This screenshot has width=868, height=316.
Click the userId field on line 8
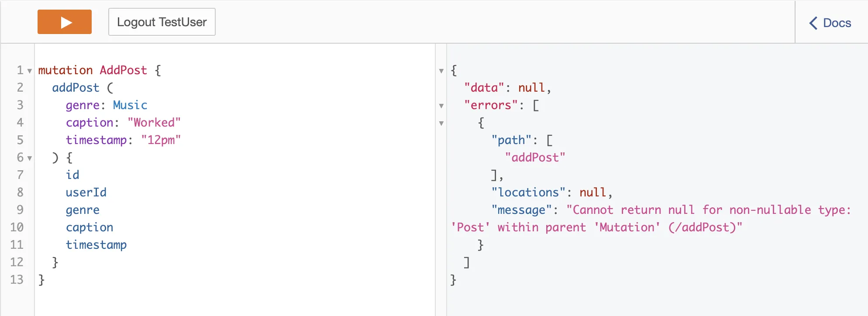point(86,192)
